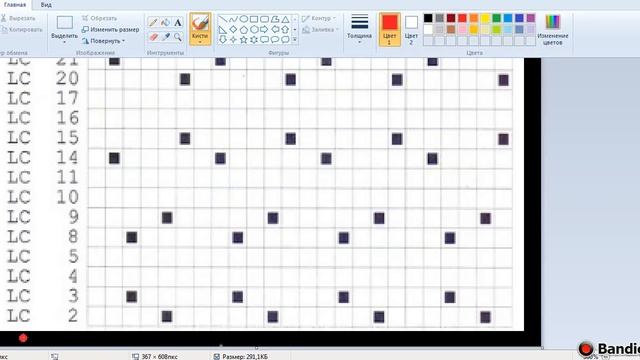Click the file size Размер 291,1КБ status entry
Image resolution: width=640 pixels, height=360 pixels.
241,357
